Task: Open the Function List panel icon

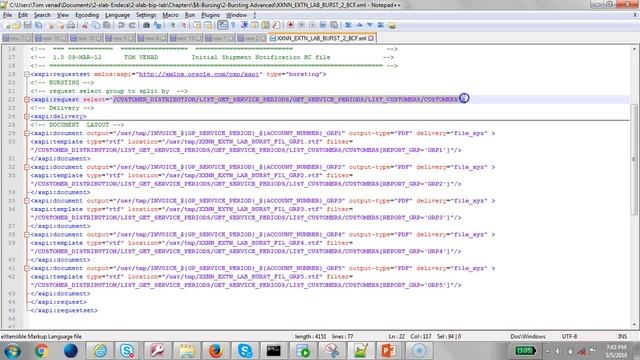Action: point(276,25)
